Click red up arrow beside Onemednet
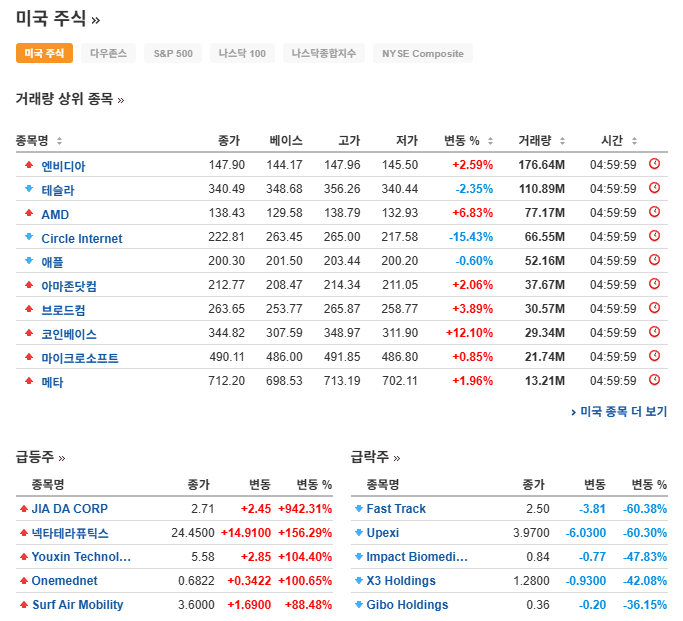Screen dimensions: 683x621 24,580
